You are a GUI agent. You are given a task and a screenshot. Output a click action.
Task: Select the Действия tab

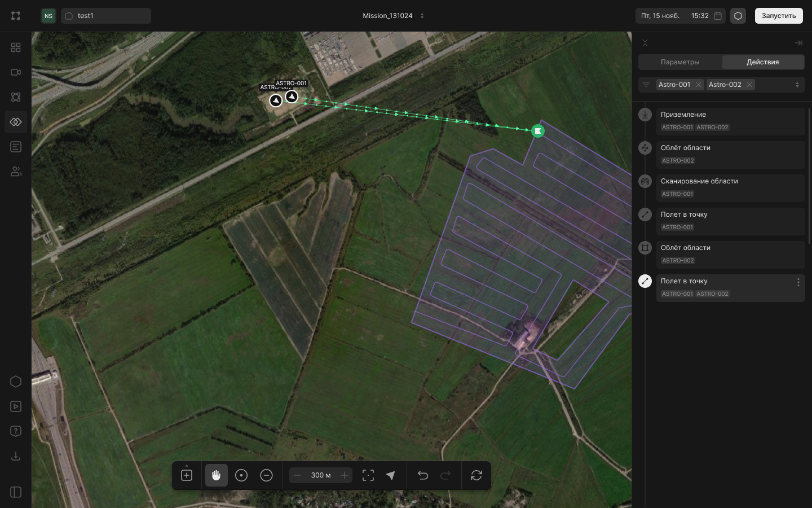point(762,62)
